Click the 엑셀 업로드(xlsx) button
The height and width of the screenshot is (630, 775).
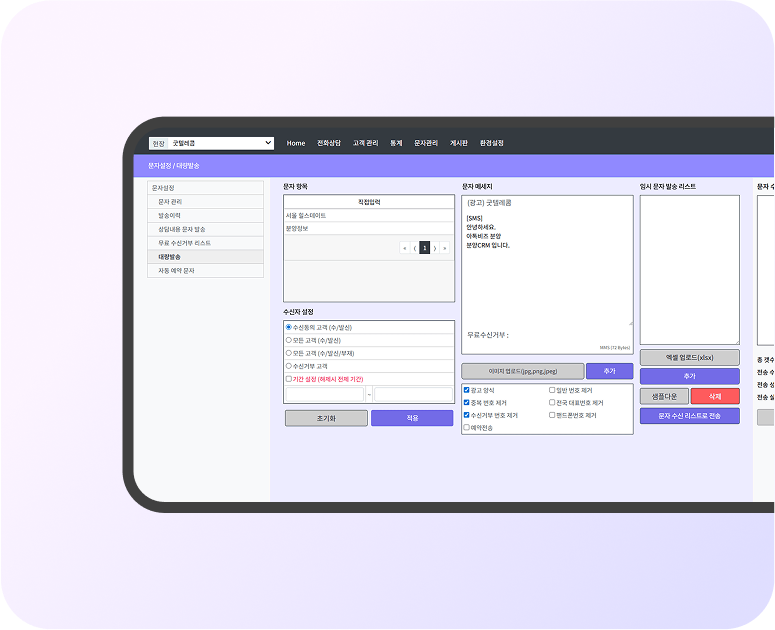click(x=689, y=358)
